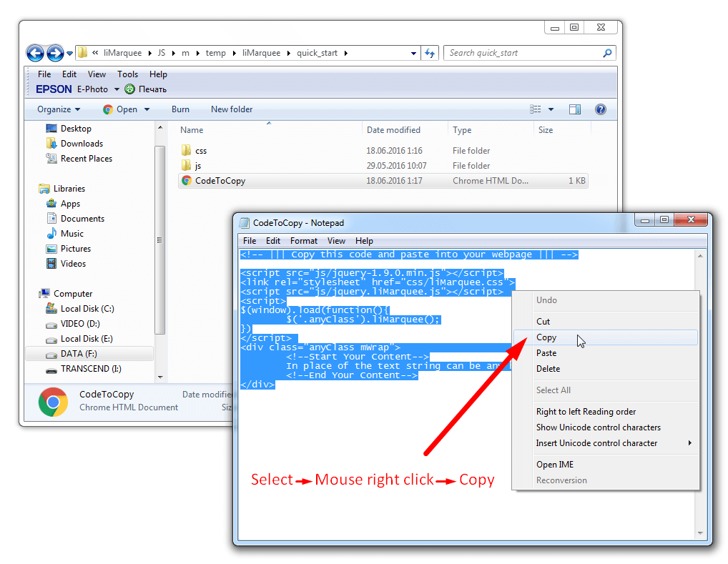Change view using the view icon

coord(536,109)
